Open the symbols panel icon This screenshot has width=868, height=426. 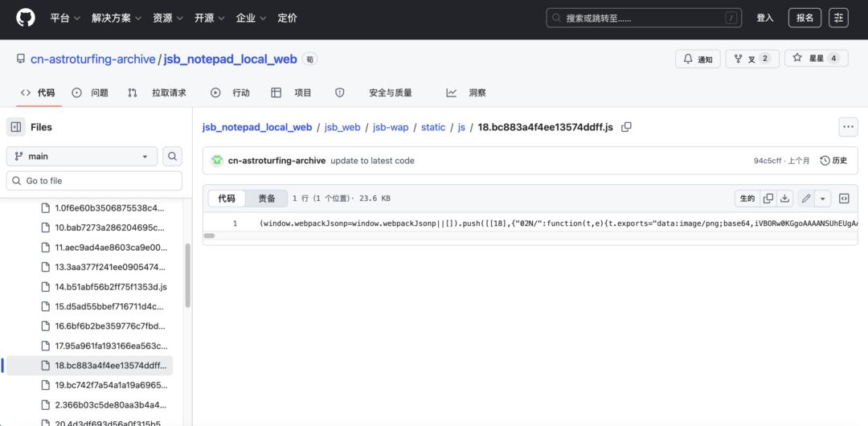pos(844,199)
